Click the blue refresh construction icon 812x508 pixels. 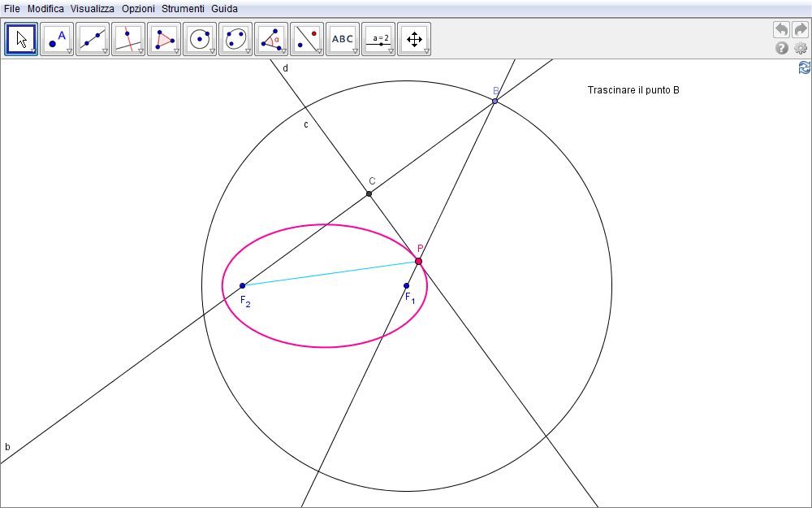[x=804, y=67]
